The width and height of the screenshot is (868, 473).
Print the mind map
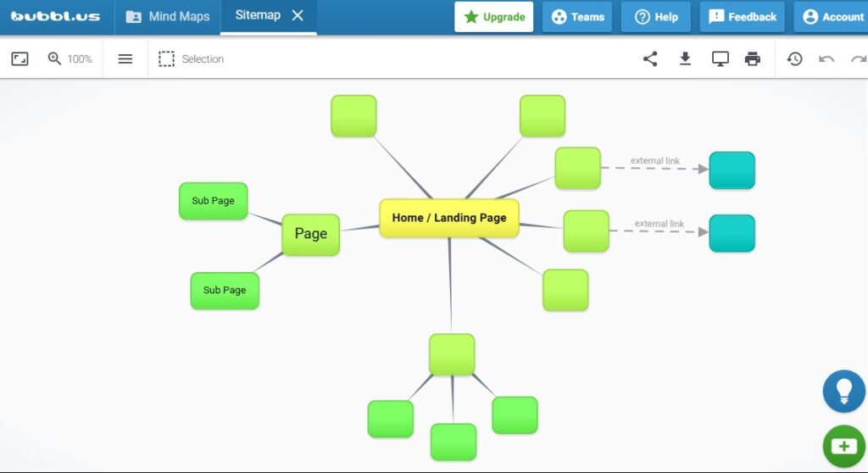[x=753, y=58]
